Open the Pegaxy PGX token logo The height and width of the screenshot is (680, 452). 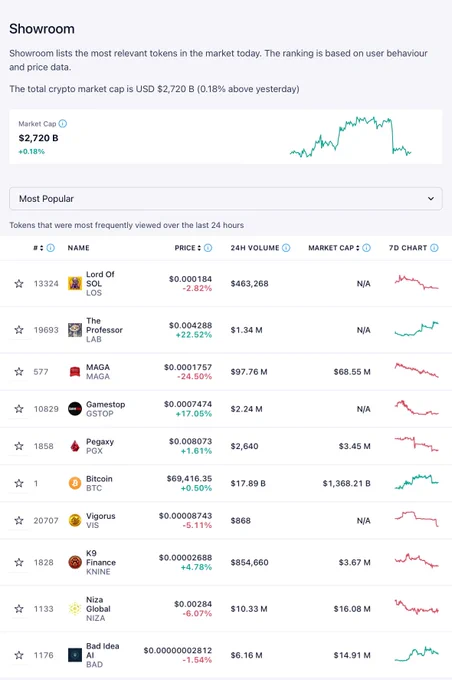click(x=75, y=446)
